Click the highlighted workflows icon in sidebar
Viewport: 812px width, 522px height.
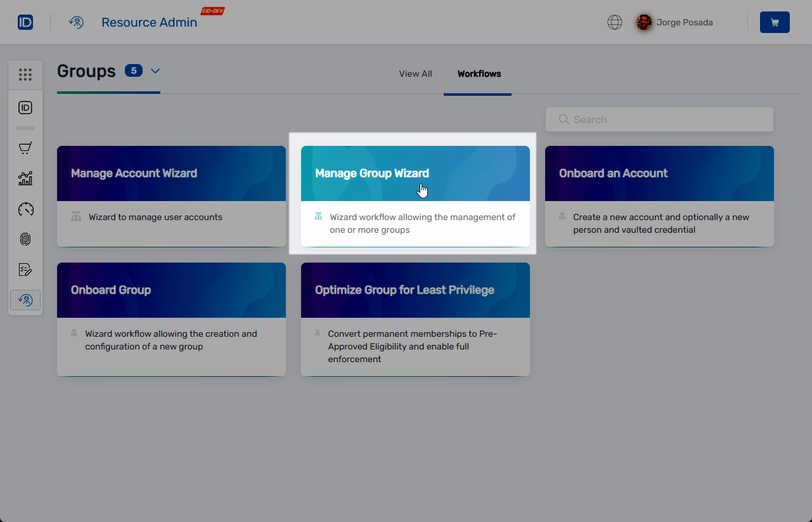click(x=25, y=299)
